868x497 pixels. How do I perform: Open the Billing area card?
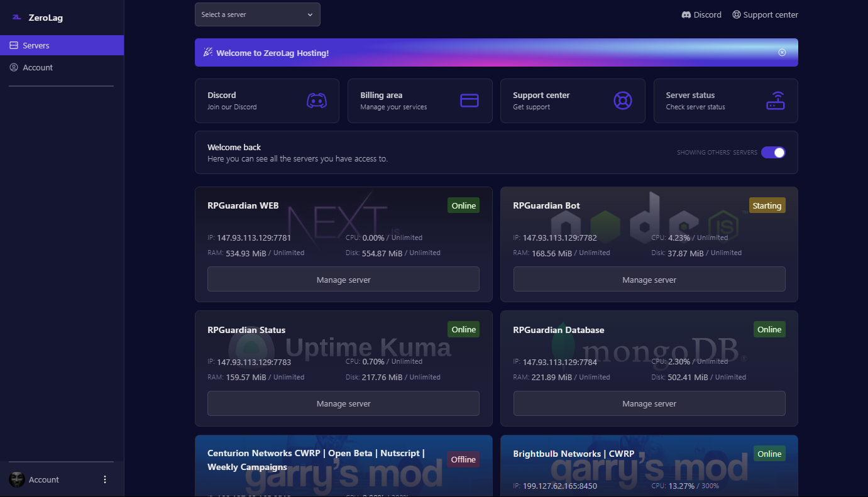(x=420, y=101)
